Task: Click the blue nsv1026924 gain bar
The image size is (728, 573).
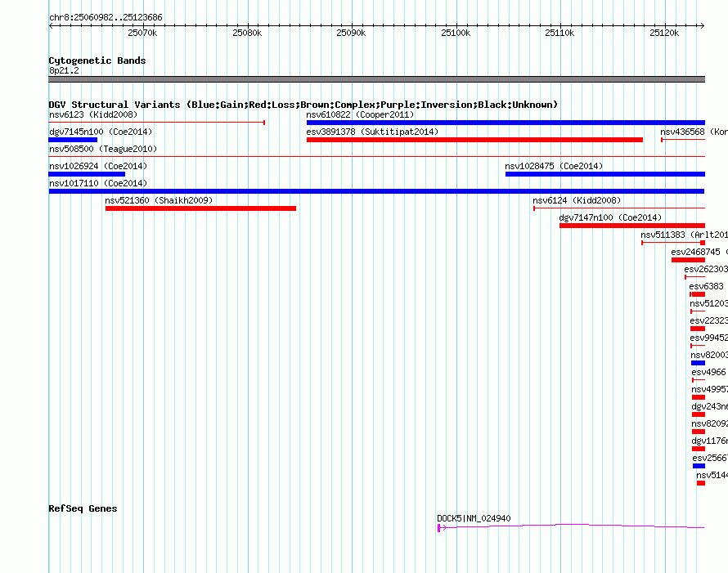Action: coord(87,174)
